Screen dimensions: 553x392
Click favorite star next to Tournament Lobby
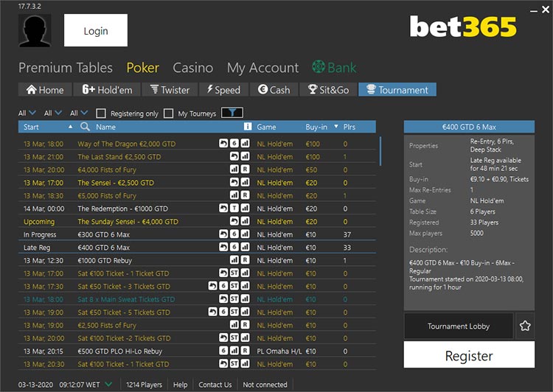525,326
